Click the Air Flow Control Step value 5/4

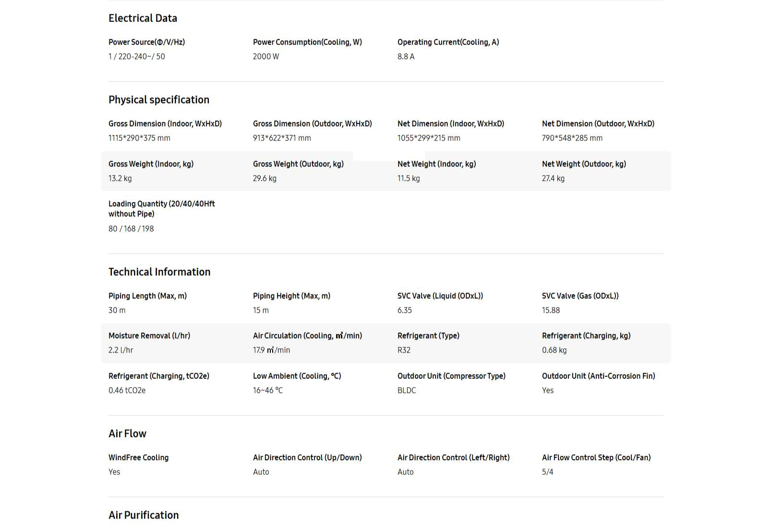[x=547, y=472]
